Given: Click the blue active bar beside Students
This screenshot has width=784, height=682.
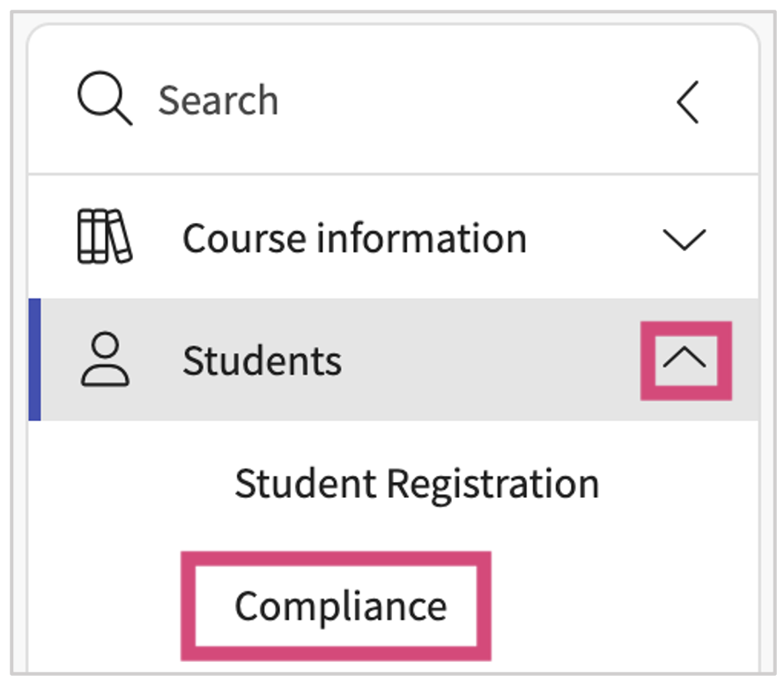Looking at the screenshot, I should point(34,360).
